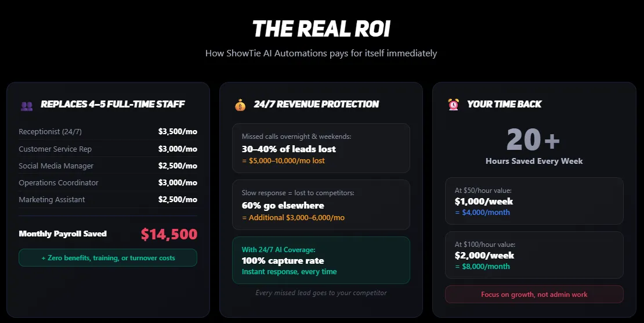Viewport: 644px width, 323px height.
Task: Click the Marketing Assistant row
Action: coord(108,199)
